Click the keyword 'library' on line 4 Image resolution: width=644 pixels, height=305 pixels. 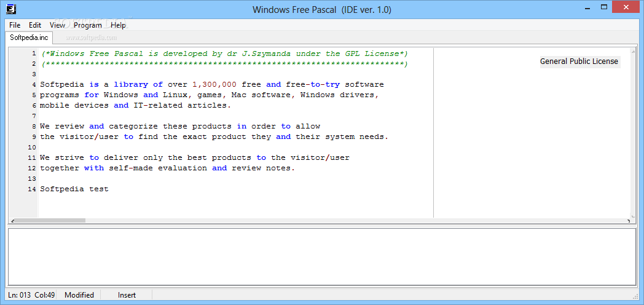[131, 85]
